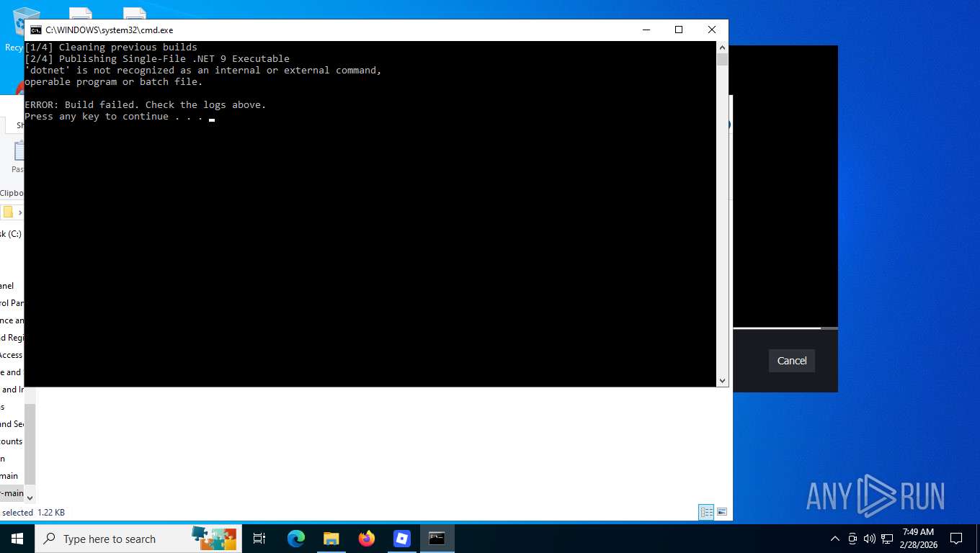Show hidden system tray icons chevron
The height and width of the screenshot is (553, 980).
(x=835, y=539)
